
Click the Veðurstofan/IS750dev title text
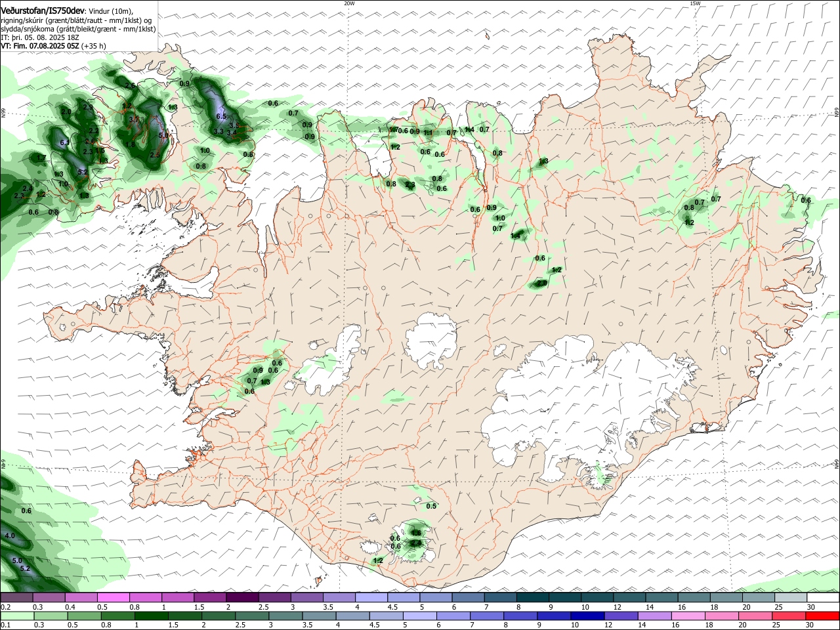click(x=43, y=11)
